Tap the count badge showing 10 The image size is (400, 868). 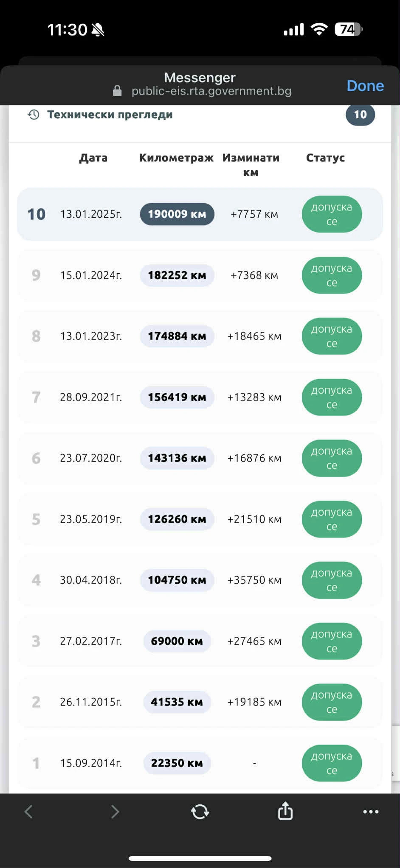360,115
